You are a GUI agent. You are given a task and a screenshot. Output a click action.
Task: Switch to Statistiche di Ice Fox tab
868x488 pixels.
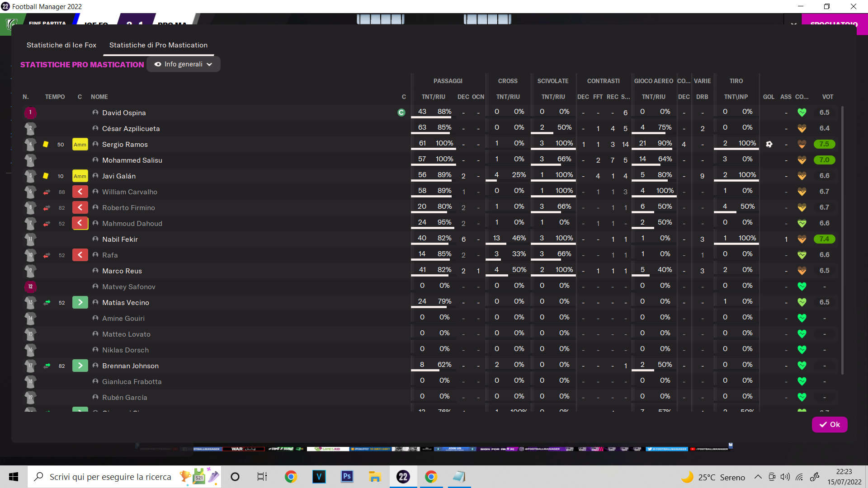tap(61, 45)
